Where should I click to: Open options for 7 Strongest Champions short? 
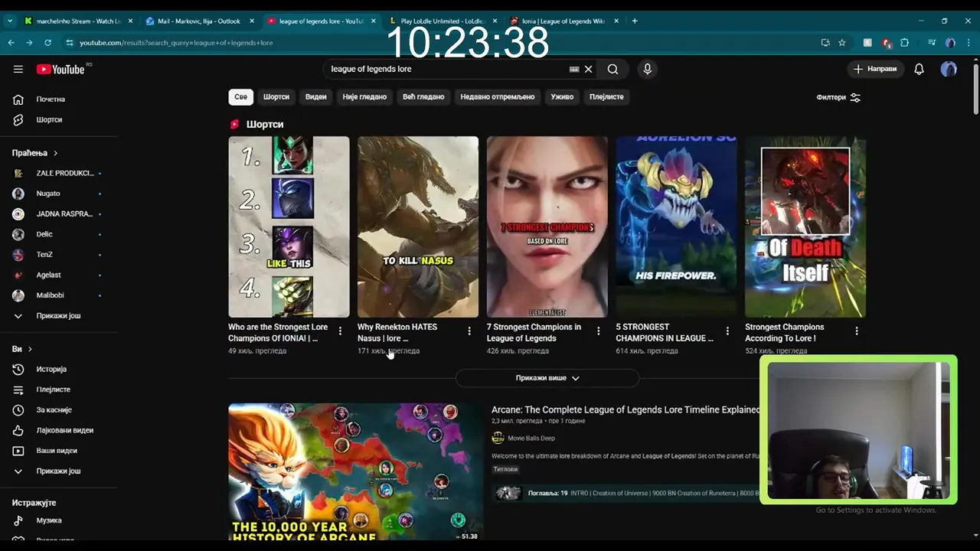599,331
